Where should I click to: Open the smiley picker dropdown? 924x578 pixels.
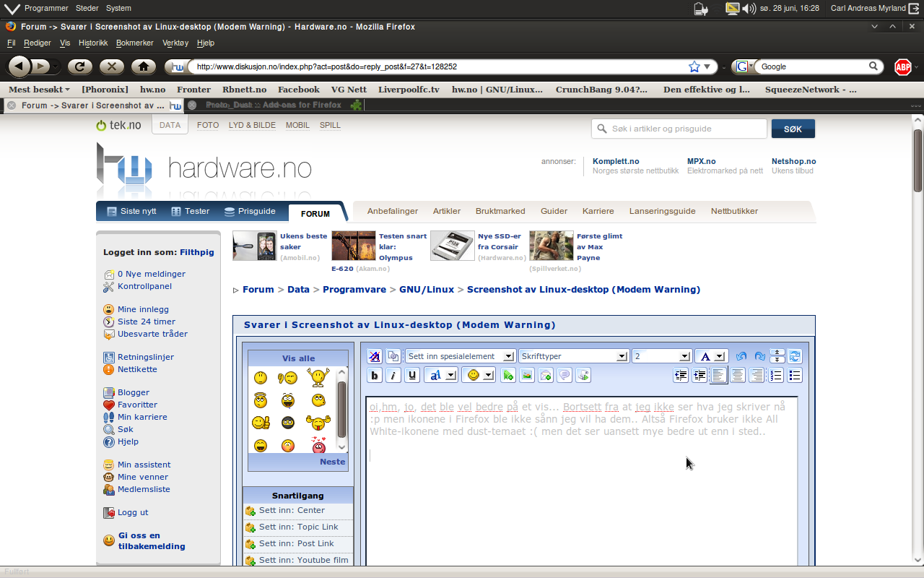tap(479, 375)
